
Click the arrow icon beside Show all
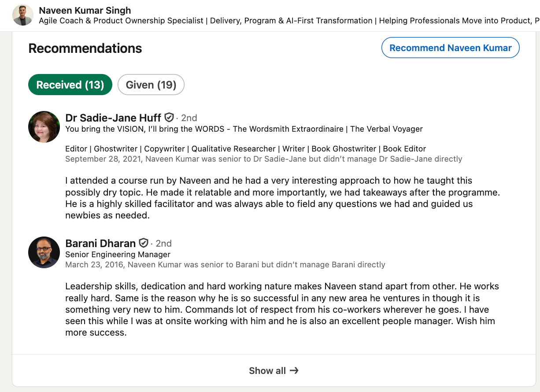294,371
